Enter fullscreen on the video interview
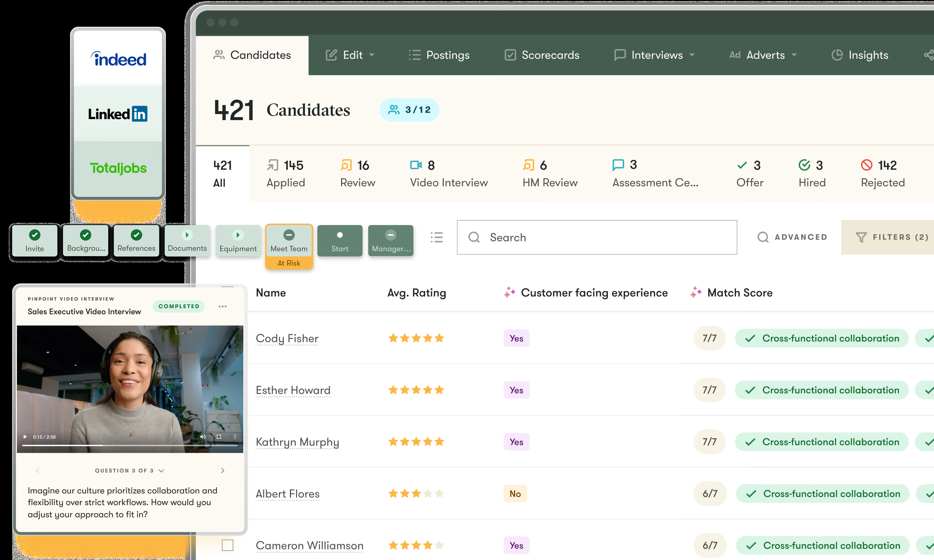This screenshot has width=934, height=560. (219, 437)
